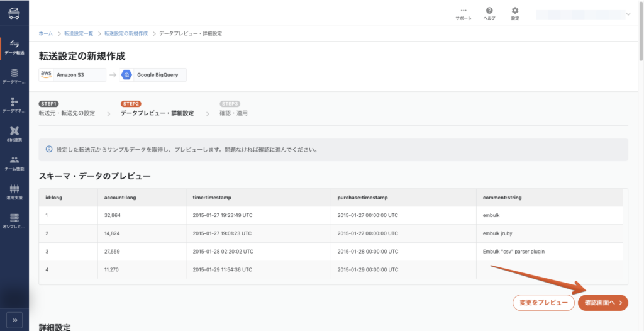Screen dimensions: 644x331
Task: Open the 運用支援 sidebar icon
Action: (x=14, y=192)
